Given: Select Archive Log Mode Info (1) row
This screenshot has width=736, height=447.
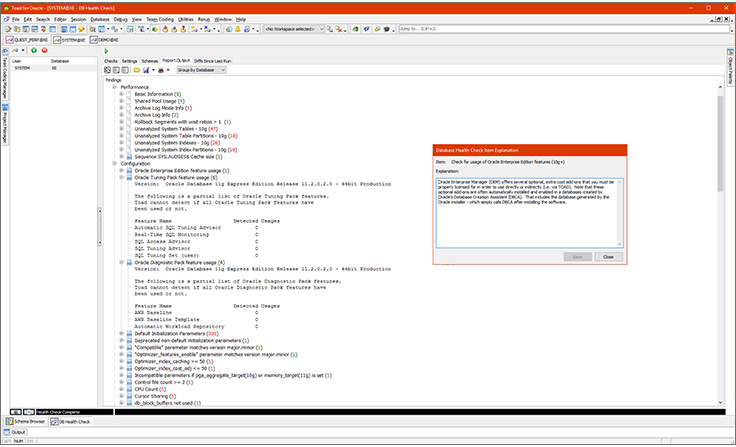Looking at the screenshot, I should [x=163, y=108].
